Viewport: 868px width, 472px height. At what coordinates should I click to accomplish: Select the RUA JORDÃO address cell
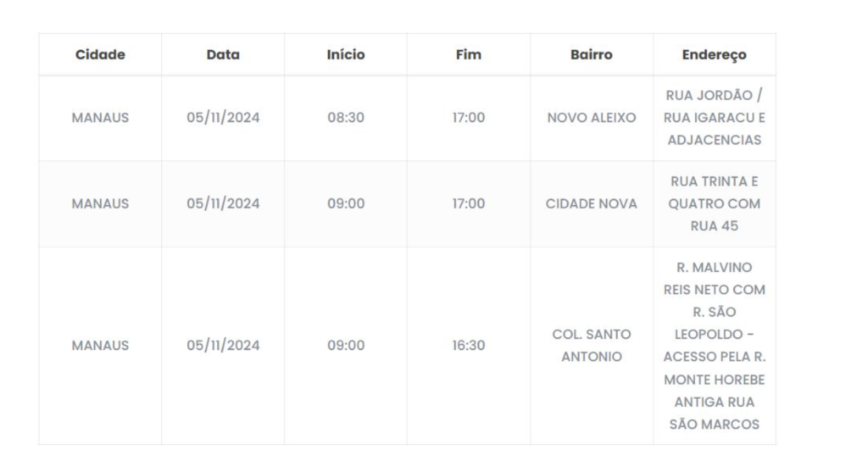pos(714,118)
